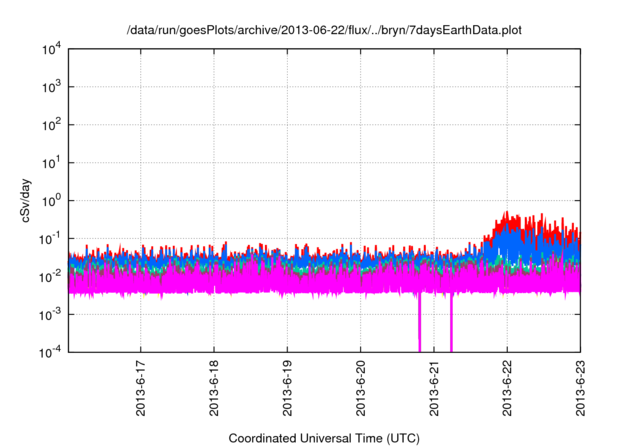The height and width of the screenshot is (448, 640).
Task: Click the first magenta dropout spike before 2013-6-21
Action: (x=419, y=322)
